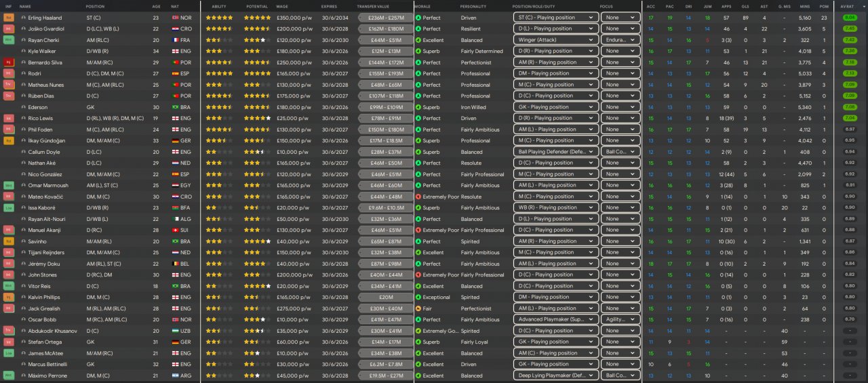Click Erling Haaland's Rst status badge
868x383 pixels.
9,18
